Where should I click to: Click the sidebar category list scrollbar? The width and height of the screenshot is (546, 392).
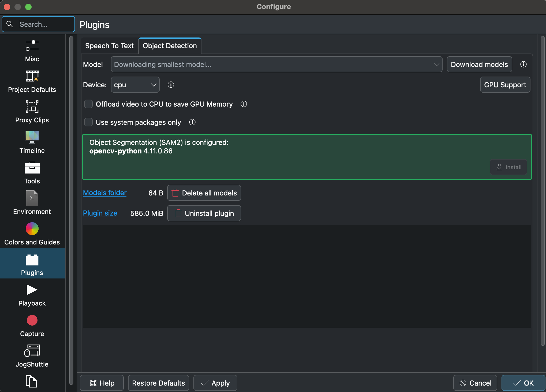pyautogui.click(x=71, y=210)
